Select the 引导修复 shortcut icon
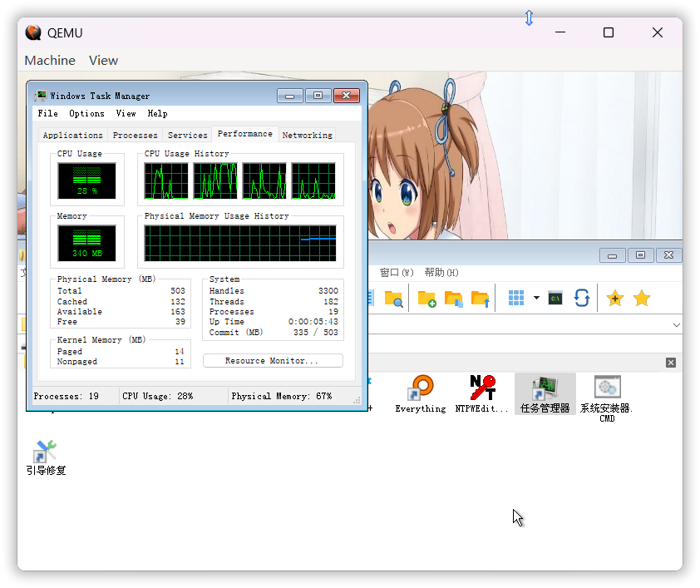Image resolution: width=700 pixels, height=588 pixels. coord(46,457)
